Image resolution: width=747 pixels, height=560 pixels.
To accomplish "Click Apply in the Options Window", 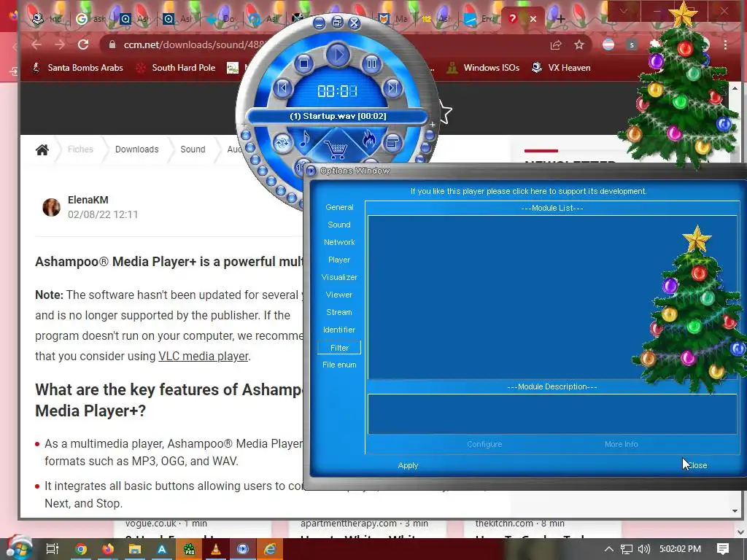I will click(408, 465).
